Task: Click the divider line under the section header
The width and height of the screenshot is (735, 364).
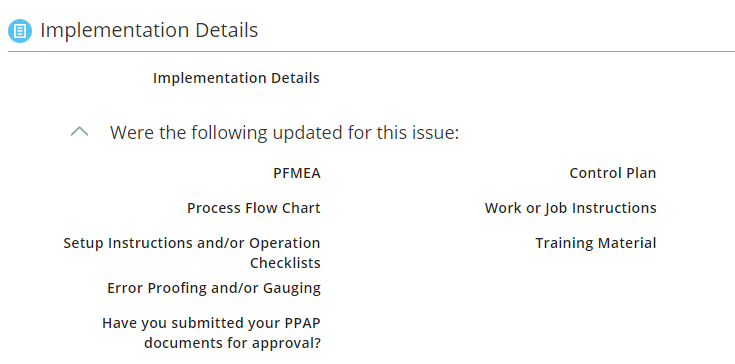Action: click(371, 52)
